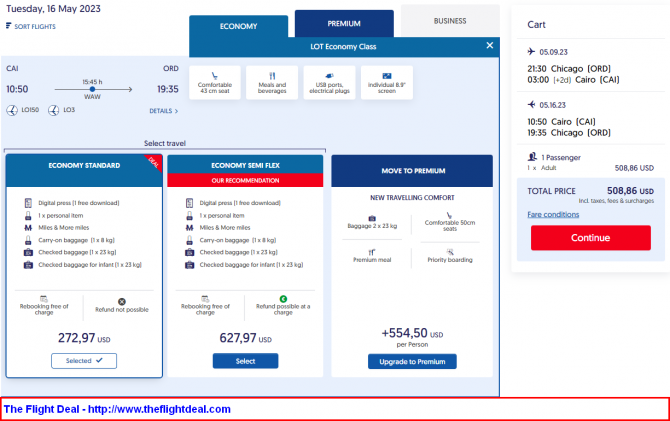Click green Refund possible at a charge icon
Image resolution: width=670 pixels, height=421 pixels.
point(283,299)
